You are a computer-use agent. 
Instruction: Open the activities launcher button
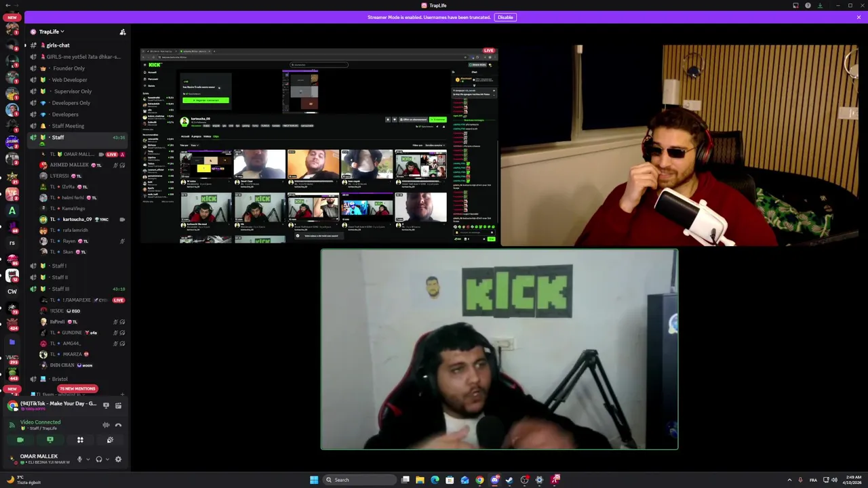point(80,440)
